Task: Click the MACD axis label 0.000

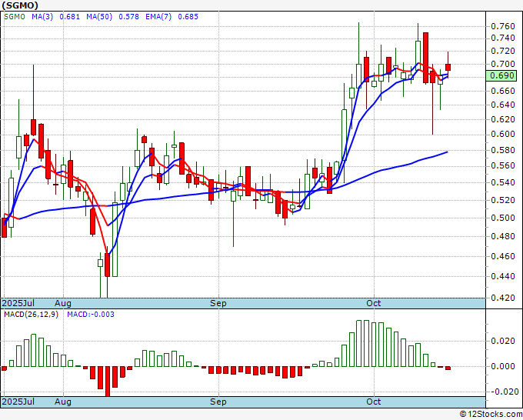Action: click(503, 366)
